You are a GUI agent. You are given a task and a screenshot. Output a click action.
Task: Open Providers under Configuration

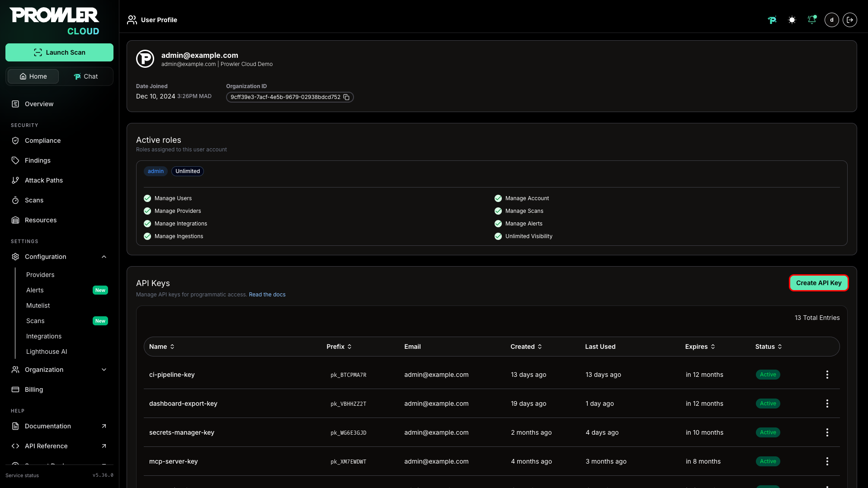pyautogui.click(x=40, y=275)
